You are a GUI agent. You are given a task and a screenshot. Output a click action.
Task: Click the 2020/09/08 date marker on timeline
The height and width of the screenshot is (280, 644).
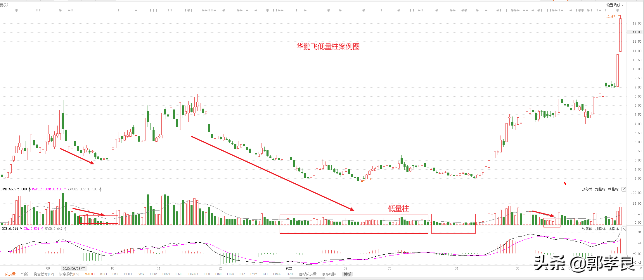[74, 268]
